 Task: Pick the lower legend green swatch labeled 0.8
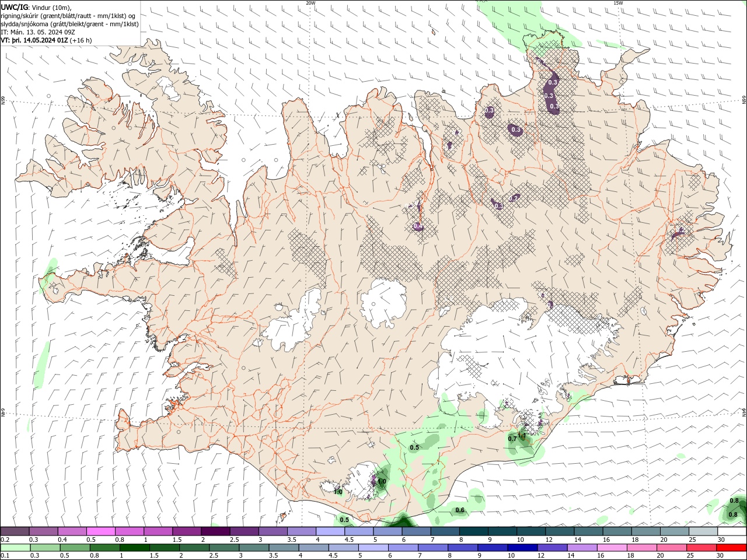[x=104, y=548]
